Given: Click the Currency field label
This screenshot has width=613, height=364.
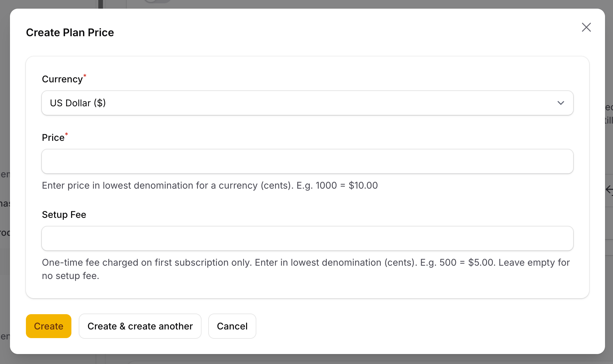Looking at the screenshot, I should click(62, 79).
